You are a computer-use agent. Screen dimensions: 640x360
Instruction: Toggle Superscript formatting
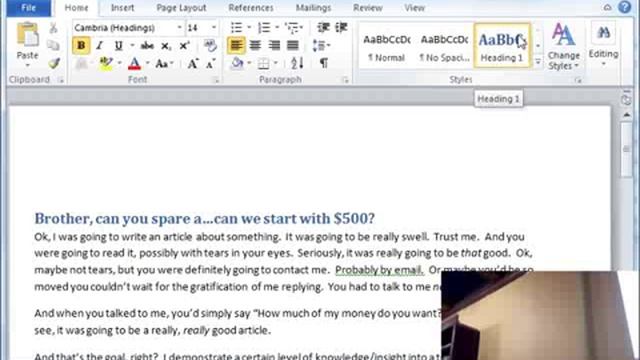coord(184,45)
